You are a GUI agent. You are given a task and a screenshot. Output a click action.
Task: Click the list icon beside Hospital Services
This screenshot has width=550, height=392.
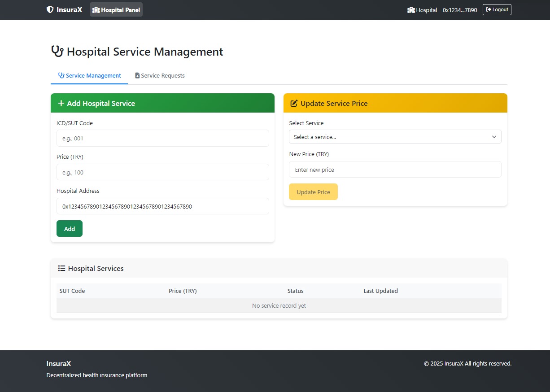[x=62, y=268]
